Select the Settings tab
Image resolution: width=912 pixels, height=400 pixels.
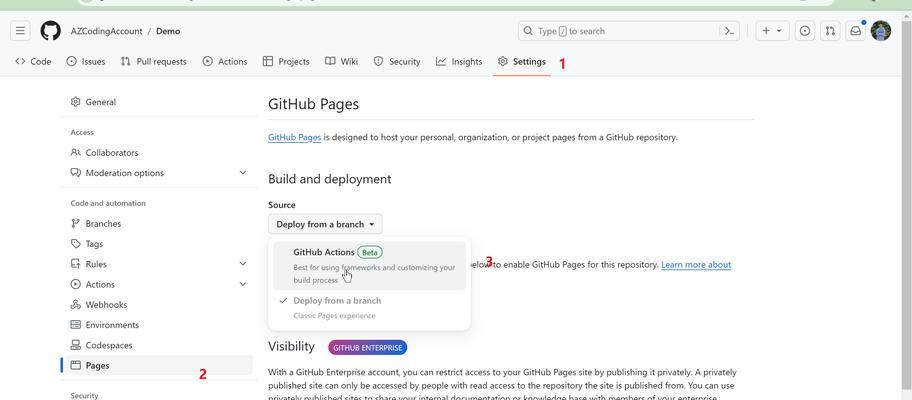click(x=522, y=61)
